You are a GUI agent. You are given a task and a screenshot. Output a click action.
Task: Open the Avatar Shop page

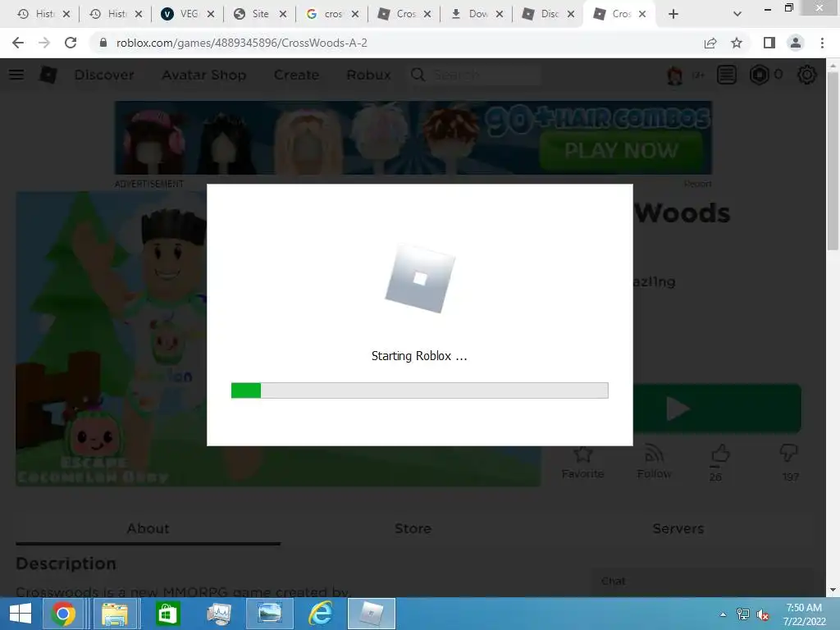coord(204,75)
